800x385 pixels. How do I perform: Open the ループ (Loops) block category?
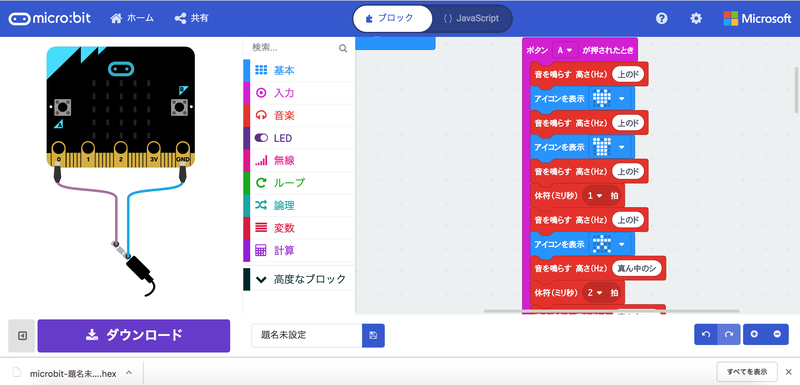click(299, 183)
